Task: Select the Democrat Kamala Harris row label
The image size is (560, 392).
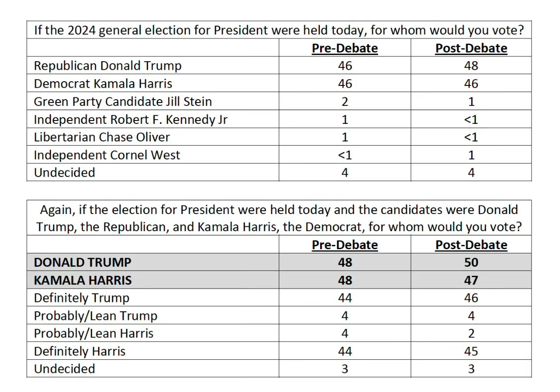Action: click(103, 84)
